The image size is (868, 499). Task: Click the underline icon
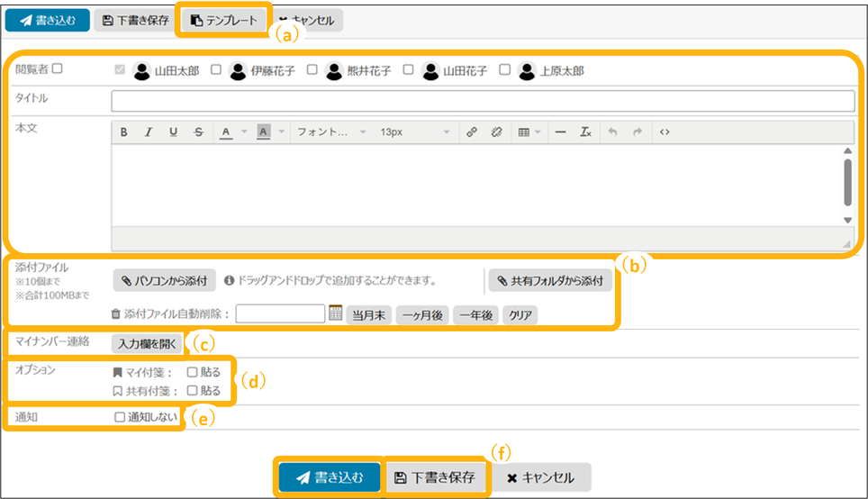173,132
